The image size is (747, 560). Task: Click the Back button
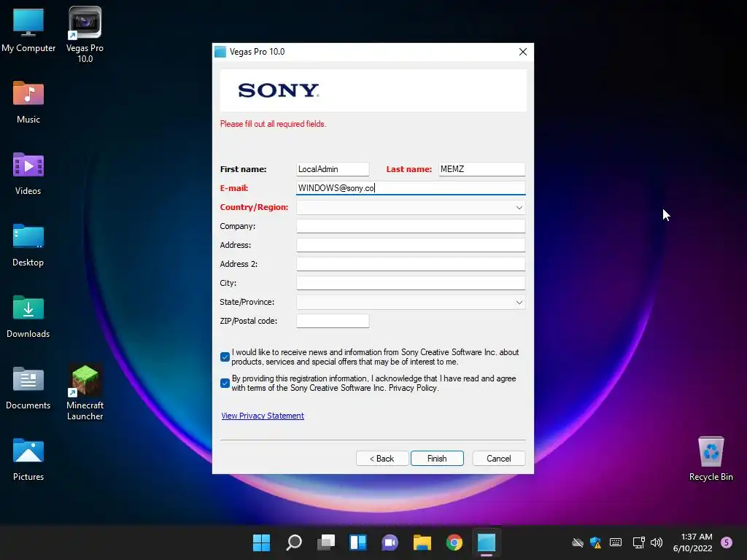click(382, 458)
